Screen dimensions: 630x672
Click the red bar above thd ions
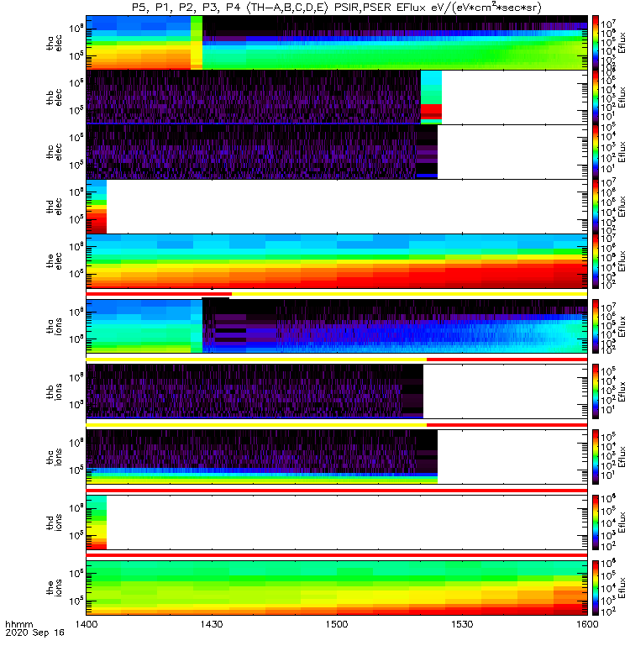click(x=337, y=491)
